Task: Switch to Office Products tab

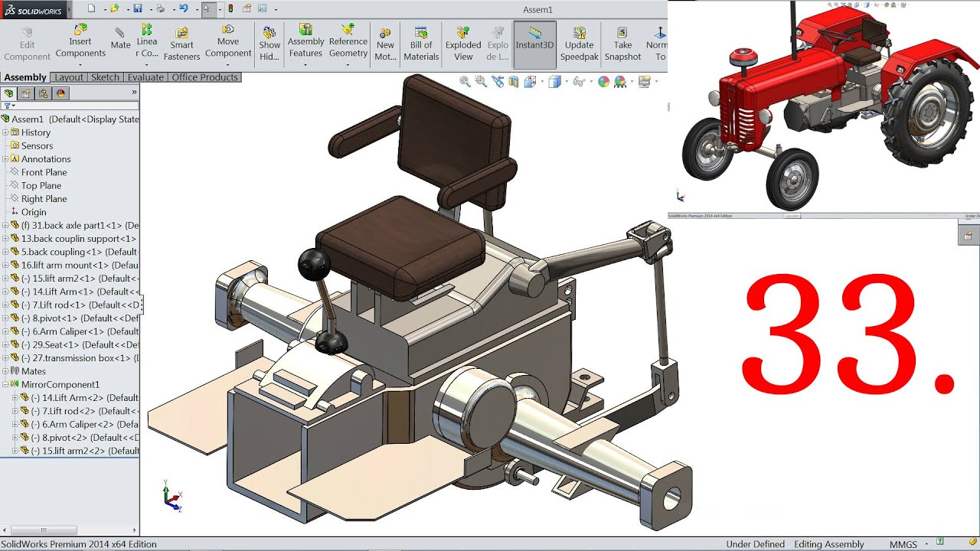Action: (205, 77)
